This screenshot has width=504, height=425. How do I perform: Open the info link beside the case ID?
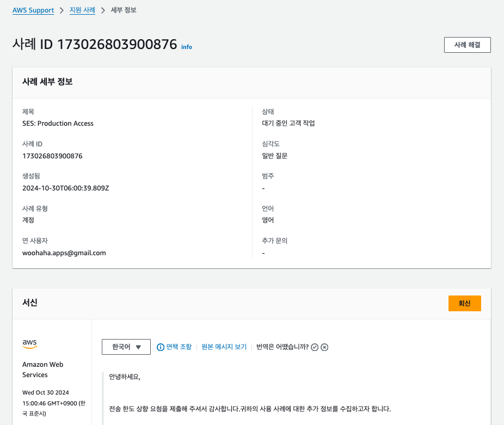pyautogui.click(x=187, y=47)
